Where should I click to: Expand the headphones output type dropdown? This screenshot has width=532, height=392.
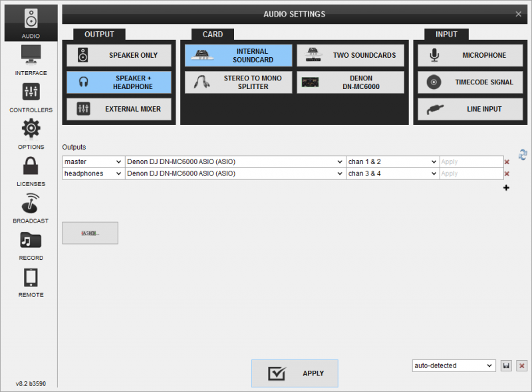pos(93,173)
